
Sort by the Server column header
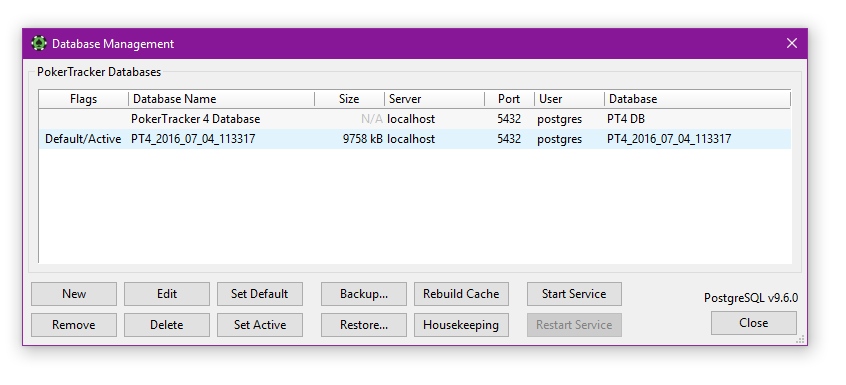(434, 99)
